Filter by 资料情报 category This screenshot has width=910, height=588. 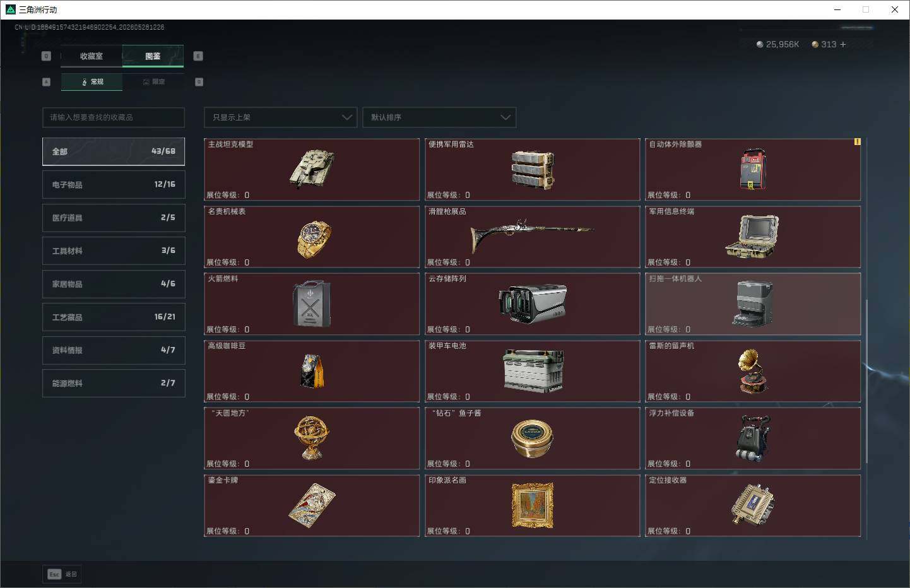pos(114,350)
